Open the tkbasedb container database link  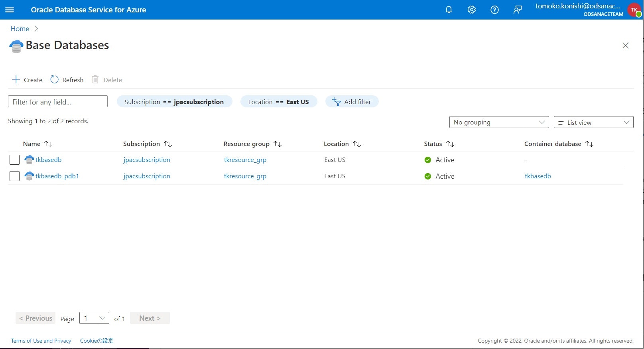click(x=538, y=176)
